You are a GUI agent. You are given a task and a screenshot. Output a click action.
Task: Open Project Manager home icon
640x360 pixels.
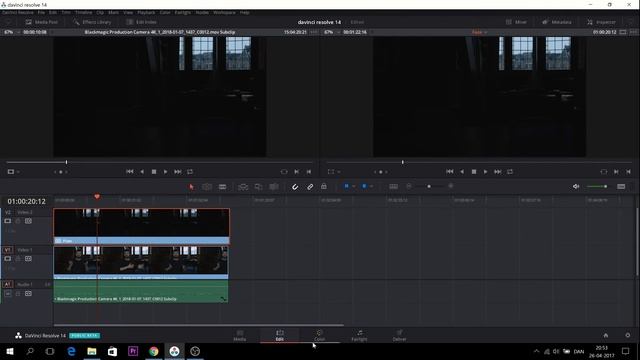[x=606, y=335]
